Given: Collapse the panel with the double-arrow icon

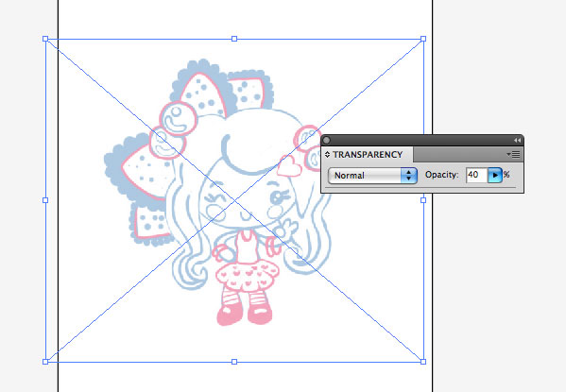Looking at the screenshot, I should pyautogui.click(x=517, y=140).
